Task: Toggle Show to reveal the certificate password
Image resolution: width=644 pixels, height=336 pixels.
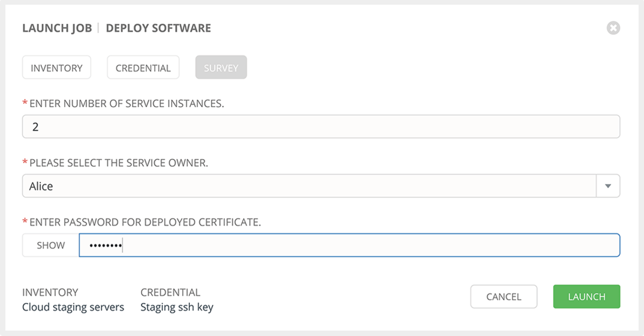Action: (x=51, y=245)
